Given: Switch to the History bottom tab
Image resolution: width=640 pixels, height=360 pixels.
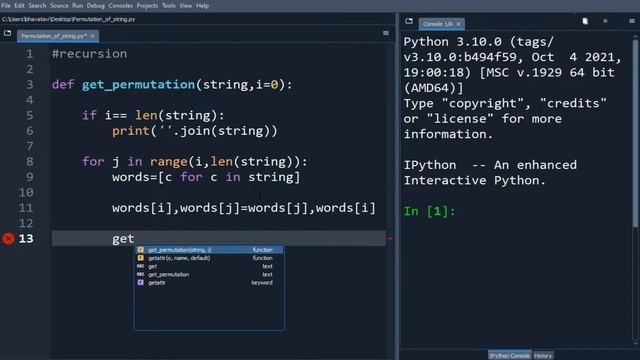Looking at the screenshot, I should [543, 356].
